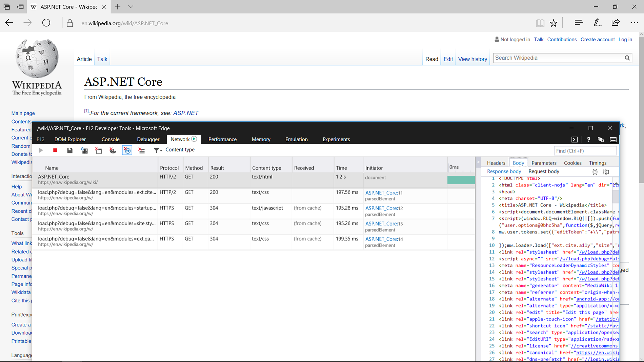Pretty print the response body

click(x=595, y=172)
